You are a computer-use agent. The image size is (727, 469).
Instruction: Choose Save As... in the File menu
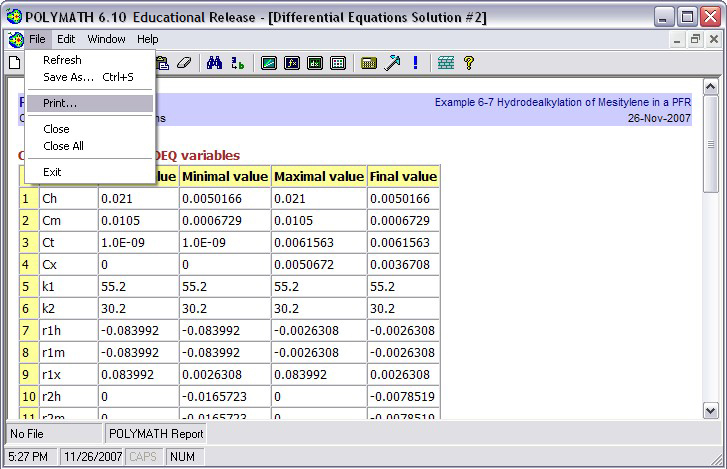click(68, 76)
